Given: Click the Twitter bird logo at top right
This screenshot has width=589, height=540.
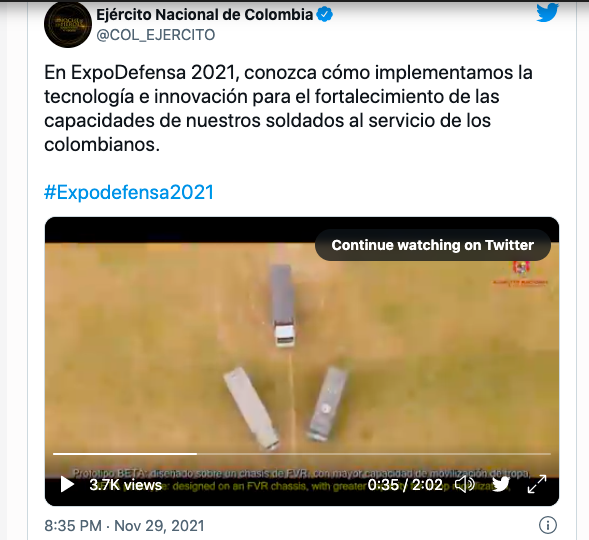Looking at the screenshot, I should (547, 12).
